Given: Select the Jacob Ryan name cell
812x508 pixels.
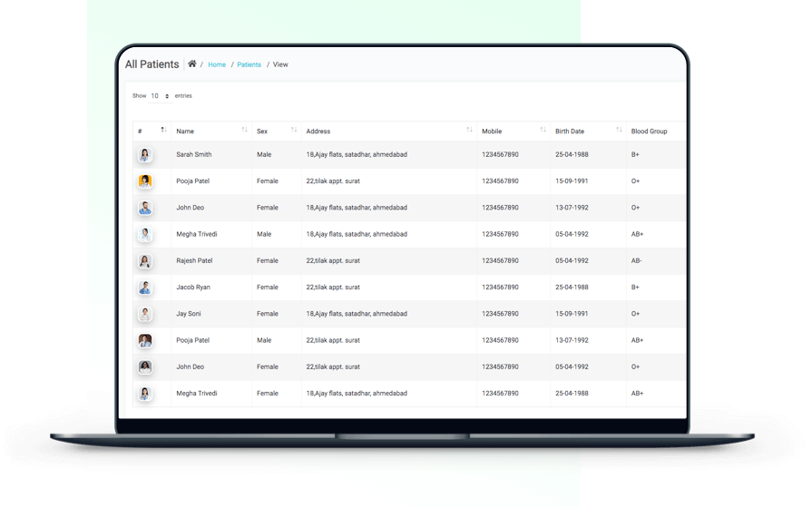Looking at the screenshot, I should pos(193,288).
